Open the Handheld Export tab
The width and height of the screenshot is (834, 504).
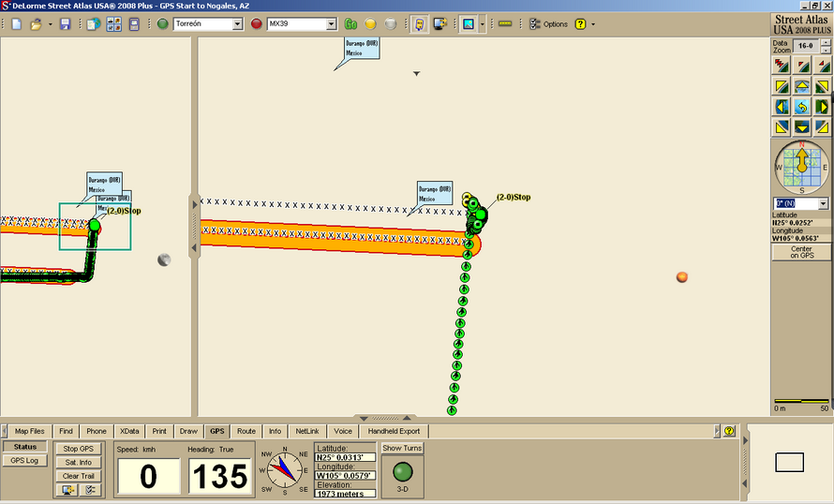coord(394,431)
